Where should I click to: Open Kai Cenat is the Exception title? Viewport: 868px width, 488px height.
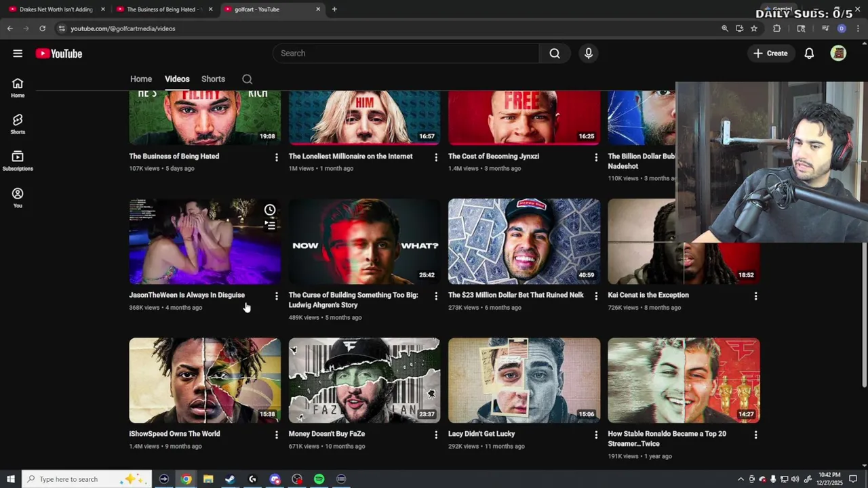[648, 296]
